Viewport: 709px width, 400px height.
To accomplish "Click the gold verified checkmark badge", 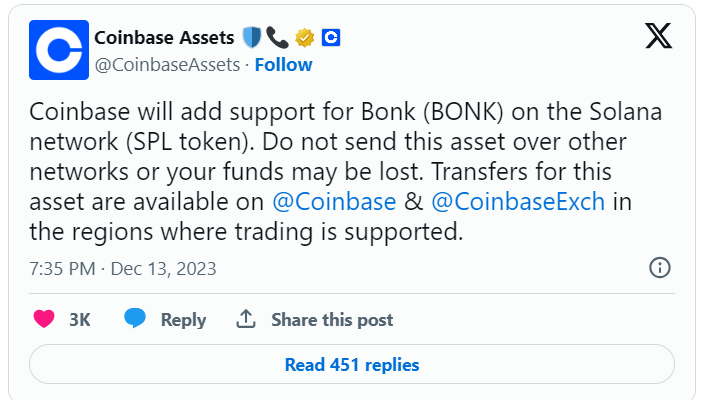I will pyautogui.click(x=305, y=38).
